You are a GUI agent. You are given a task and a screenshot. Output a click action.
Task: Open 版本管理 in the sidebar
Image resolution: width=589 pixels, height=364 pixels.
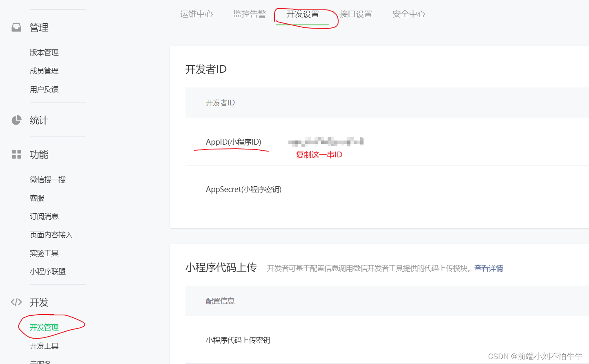coord(44,52)
